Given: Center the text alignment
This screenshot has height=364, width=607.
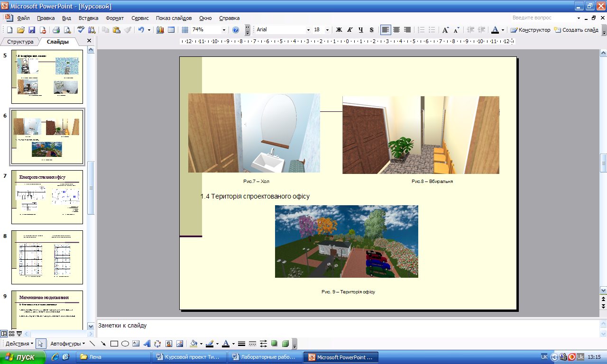Looking at the screenshot, I should (396, 30).
